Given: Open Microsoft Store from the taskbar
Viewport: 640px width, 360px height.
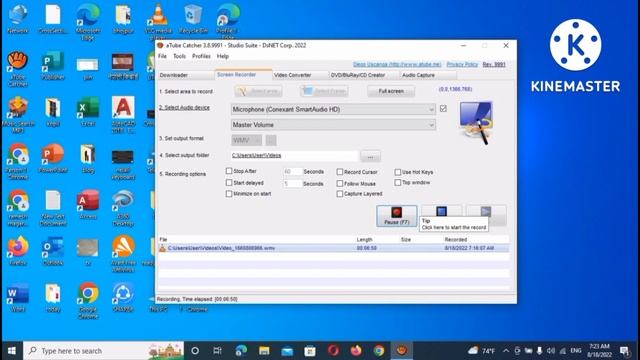Looking at the screenshot, I should pyautogui.click(x=310, y=351).
